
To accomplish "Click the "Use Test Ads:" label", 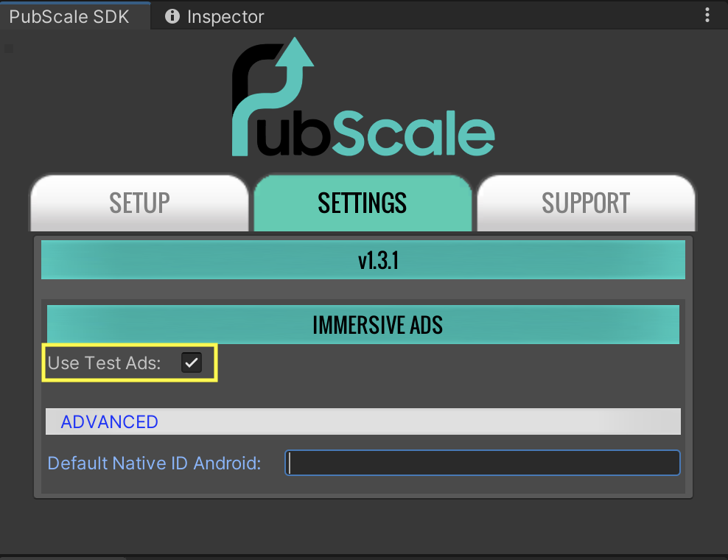I will tap(104, 363).
